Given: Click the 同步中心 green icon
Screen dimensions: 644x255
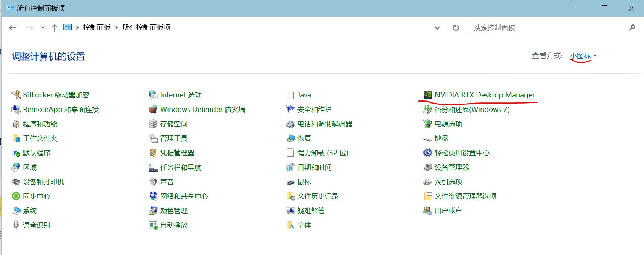Looking at the screenshot, I should click(16, 196).
